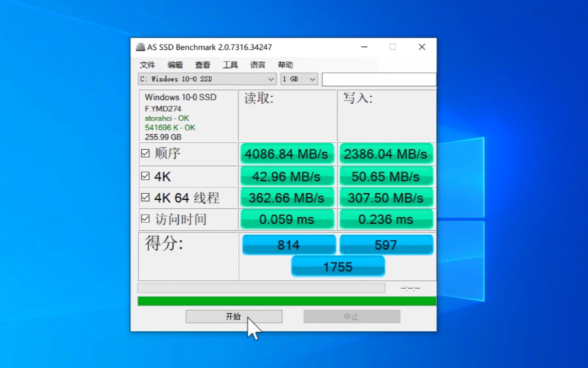Open the 工具 menu
This screenshot has width=588, height=368.
click(230, 65)
